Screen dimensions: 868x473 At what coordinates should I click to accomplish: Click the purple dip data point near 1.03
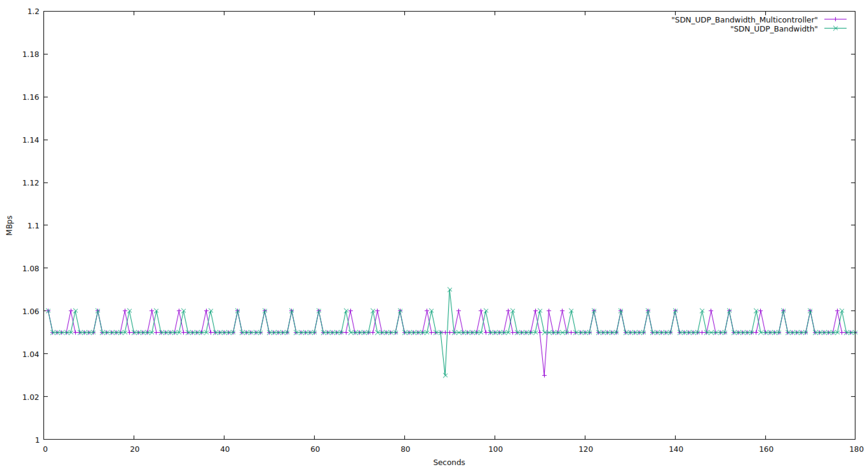tap(544, 375)
